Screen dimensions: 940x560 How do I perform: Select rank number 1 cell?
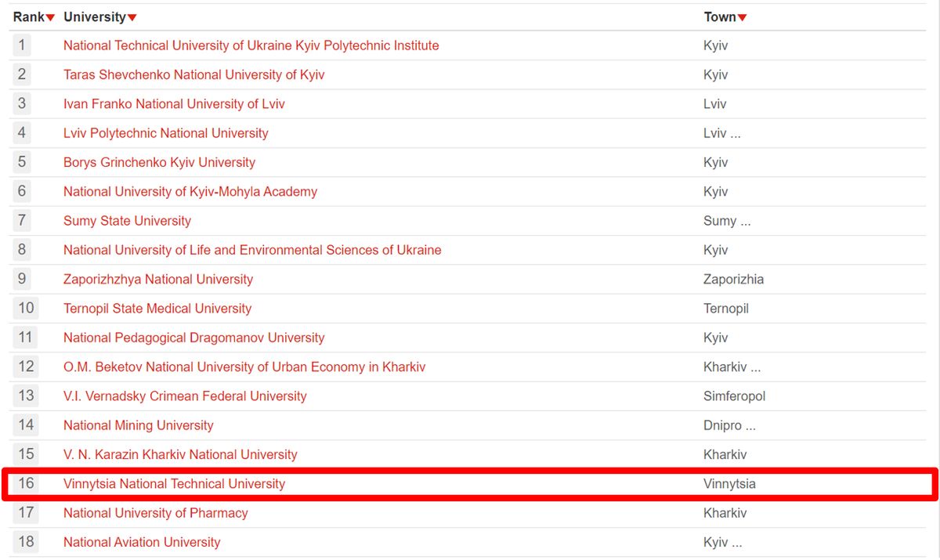(22, 45)
